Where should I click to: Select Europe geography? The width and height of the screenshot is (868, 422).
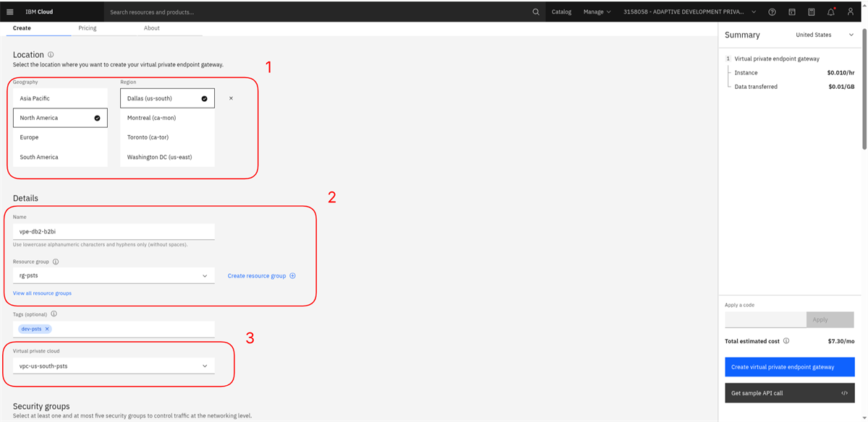coord(60,137)
